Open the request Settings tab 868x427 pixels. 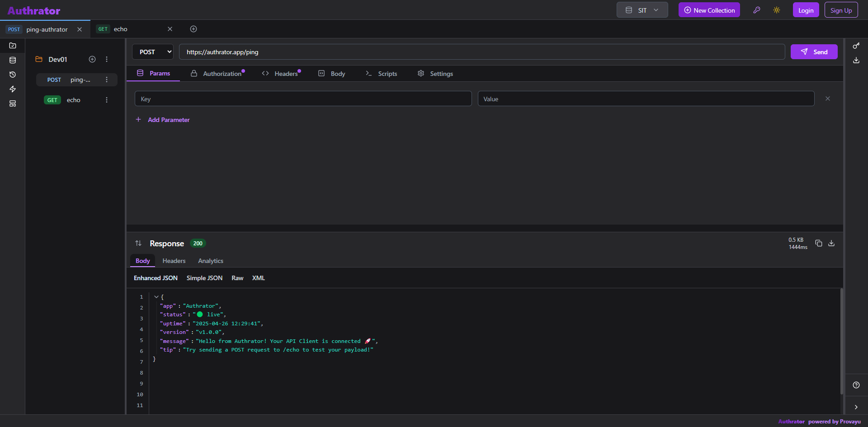[x=435, y=74]
